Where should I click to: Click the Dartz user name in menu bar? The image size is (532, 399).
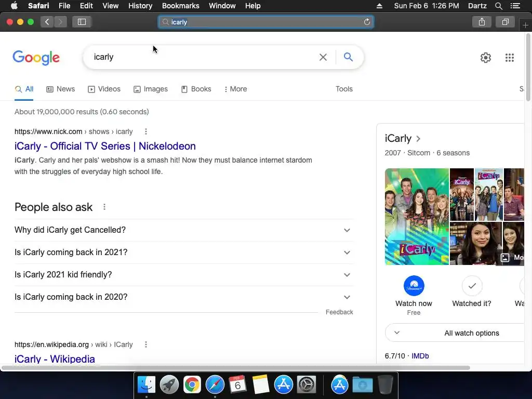[x=477, y=6]
